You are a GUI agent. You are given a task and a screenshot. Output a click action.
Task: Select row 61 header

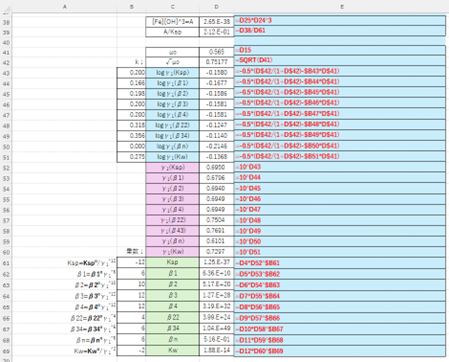[x=6, y=263]
